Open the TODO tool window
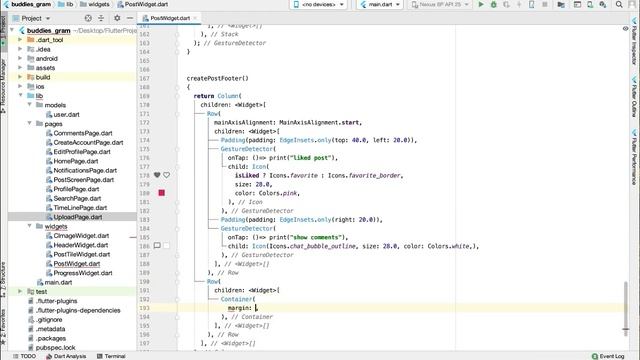Viewport: 640px width, 360px height. tap(24, 356)
